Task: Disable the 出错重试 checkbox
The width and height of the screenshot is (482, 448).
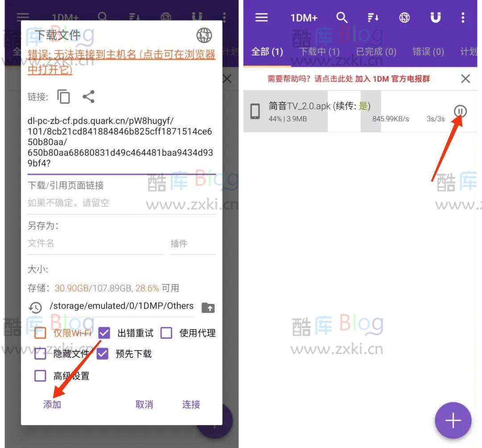Action: coord(104,333)
